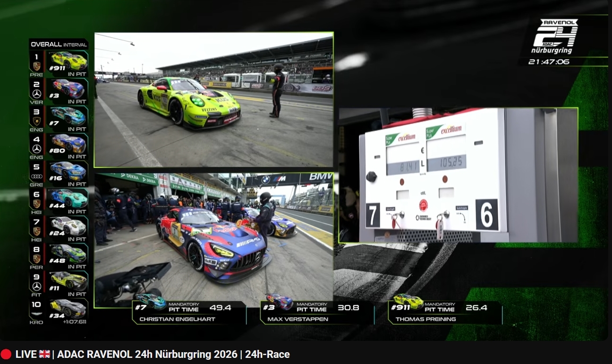The width and height of the screenshot is (612, 364).
Task: Click the Audi rings logo in position 5
Action: [36, 176]
